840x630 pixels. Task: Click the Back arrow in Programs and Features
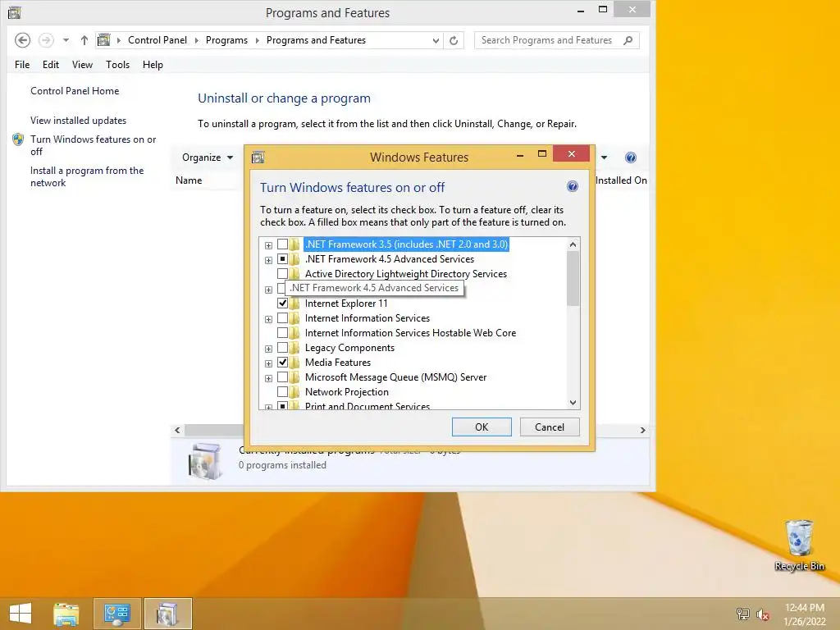22,40
